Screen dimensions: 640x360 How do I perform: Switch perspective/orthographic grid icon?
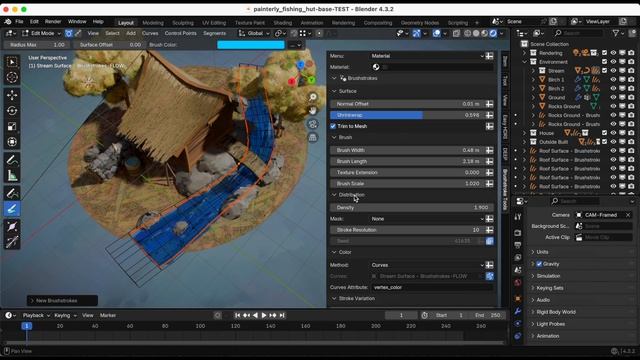click(313, 138)
